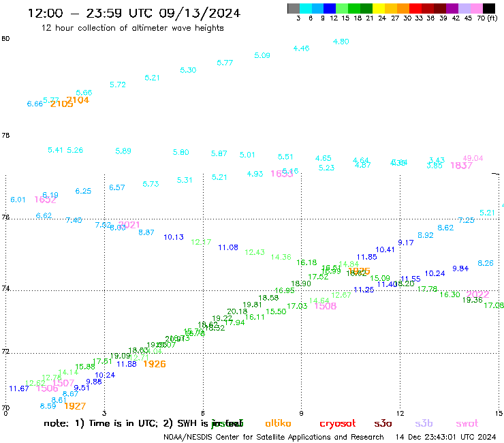This screenshot has width=504, height=443.
Task: Click the wave height value 8.92
Action: click(x=426, y=235)
